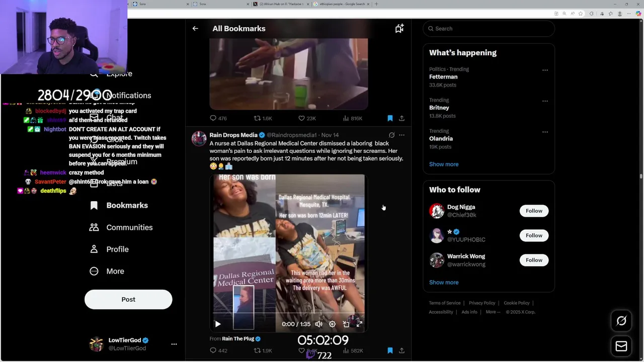The width and height of the screenshot is (644, 362).
Task: Mute the video volume
Action: point(318,324)
